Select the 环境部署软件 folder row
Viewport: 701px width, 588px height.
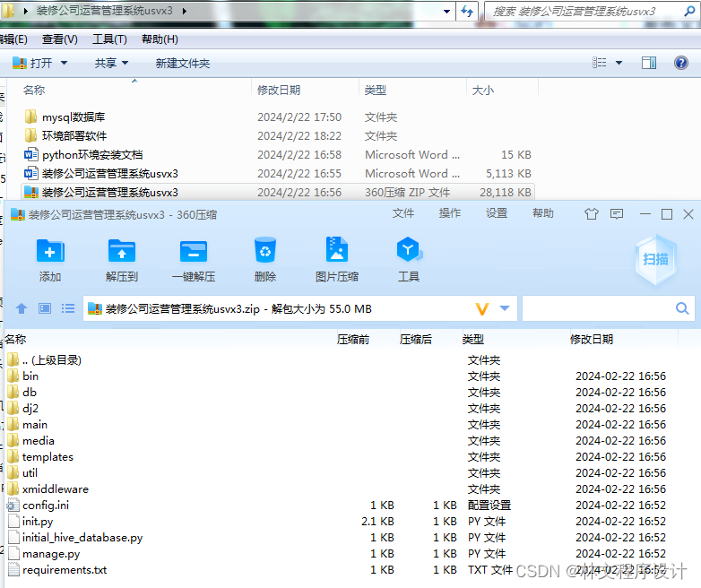pos(277,136)
